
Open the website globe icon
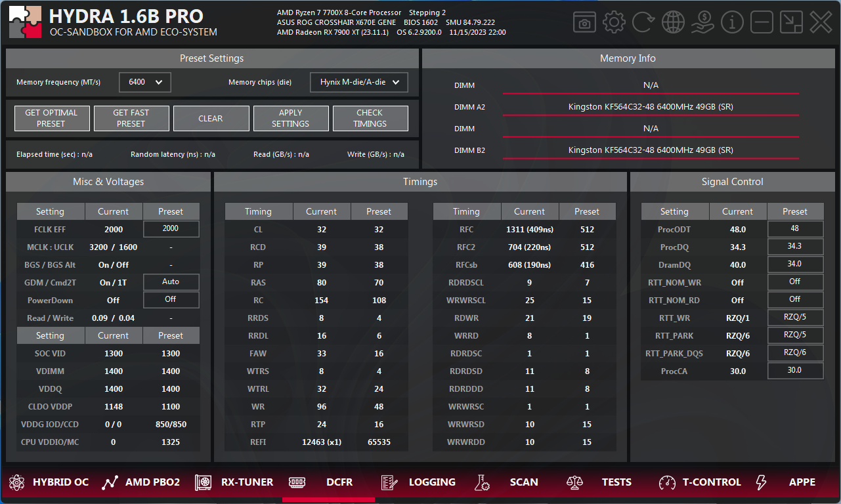tap(673, 22)
